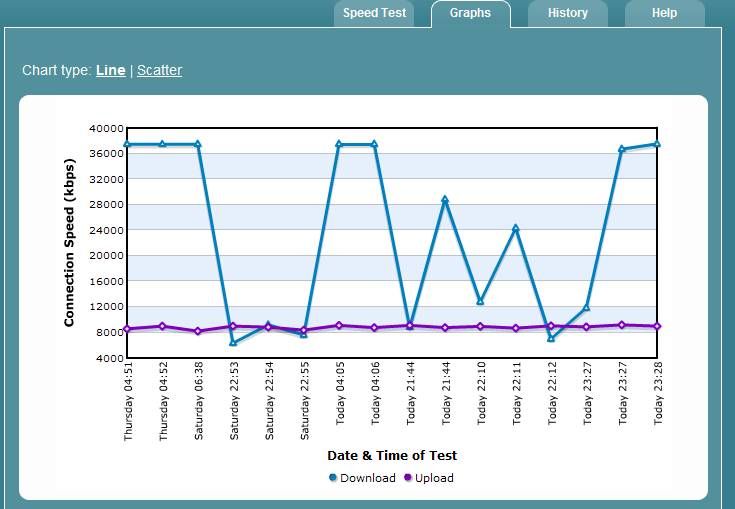This screenshot has height=509, width=735.
Task: Click Download triangle marker at Saturday 06:38
Action: [x=198, y=144]
